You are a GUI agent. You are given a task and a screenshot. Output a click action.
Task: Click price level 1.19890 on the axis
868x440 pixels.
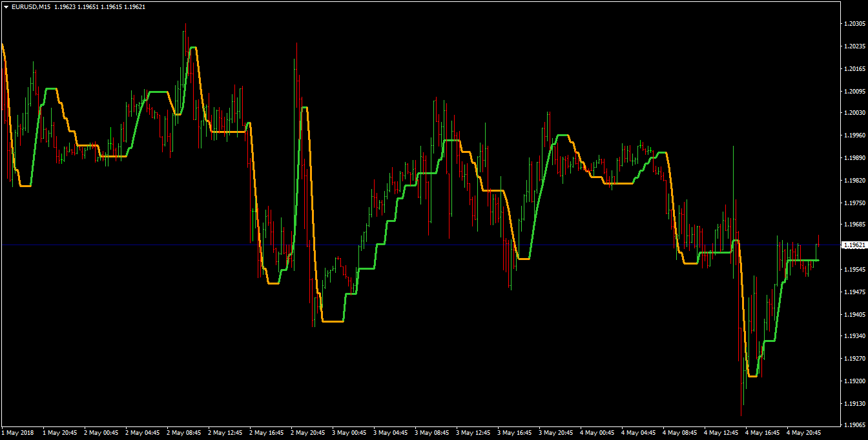coord(854,157)
